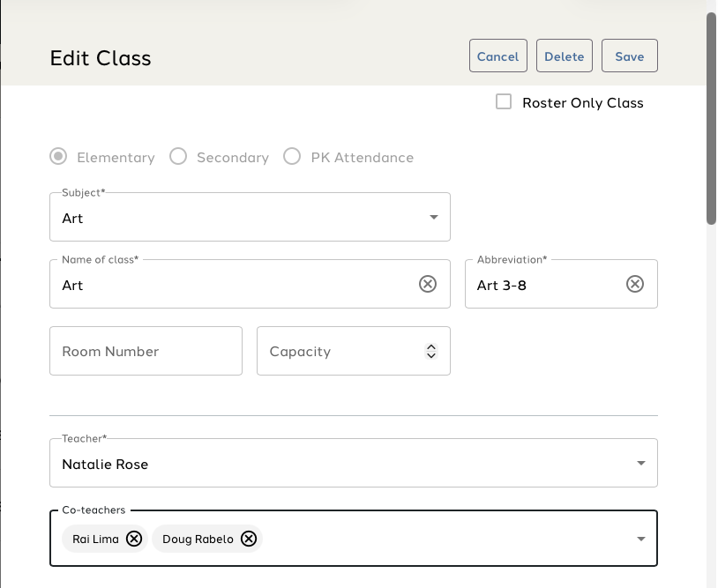Open the Co-teachers dropdown arrow
Screen dimensions: 718x588
pos(641,539)
